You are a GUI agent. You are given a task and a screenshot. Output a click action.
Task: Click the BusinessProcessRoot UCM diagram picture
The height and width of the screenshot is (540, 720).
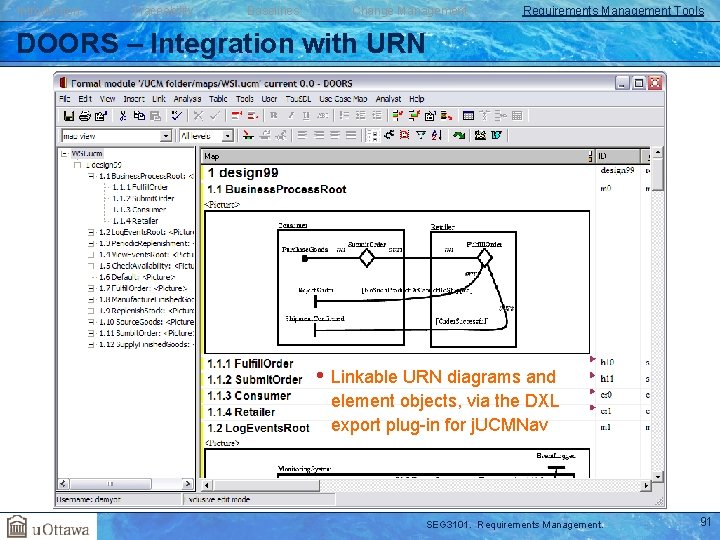click(397, 282)
